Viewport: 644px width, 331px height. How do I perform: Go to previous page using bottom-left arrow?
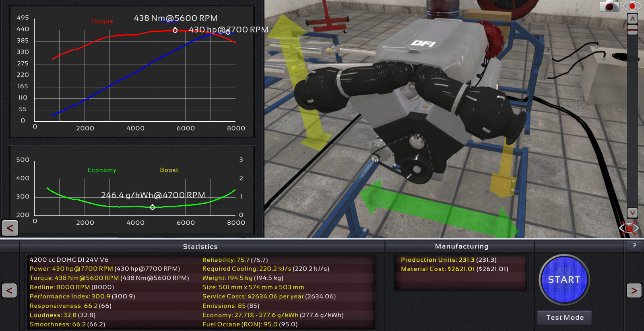pyautogui.click(x=10, y=290)
